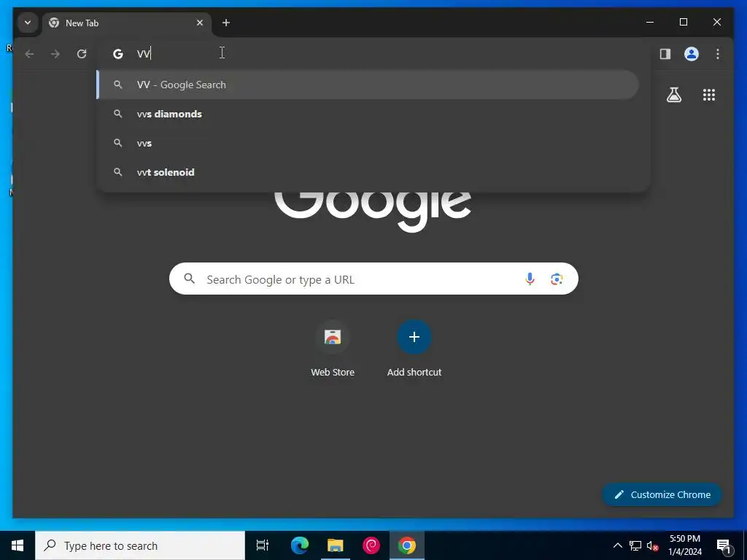Image resolution: width=747 pixels, height=560 pixels.
Task: Show hidden system tray icons
Action: pyautogui.click(x=617, y=545)
